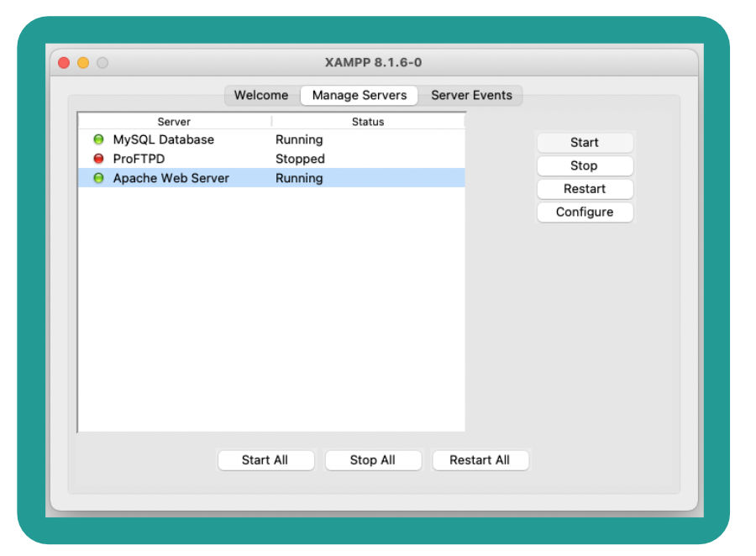Click the green status icon beside Apache Web Server
Image resolution: width=756 pixels, height=556 pixels.
click(x=98, y=178)
